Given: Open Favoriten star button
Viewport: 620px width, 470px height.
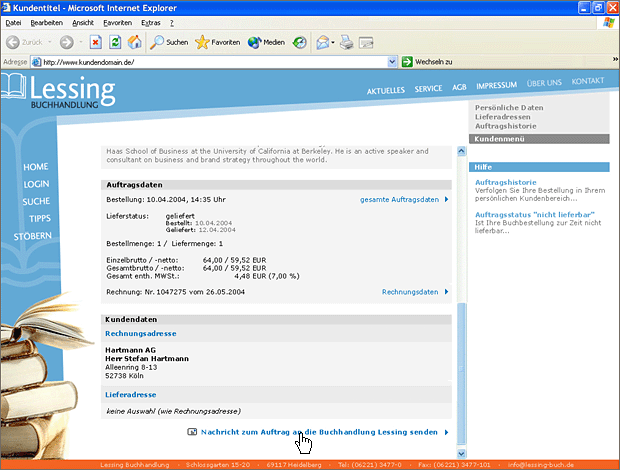Looking at the screenshot, I should click(x=217, y=42).
